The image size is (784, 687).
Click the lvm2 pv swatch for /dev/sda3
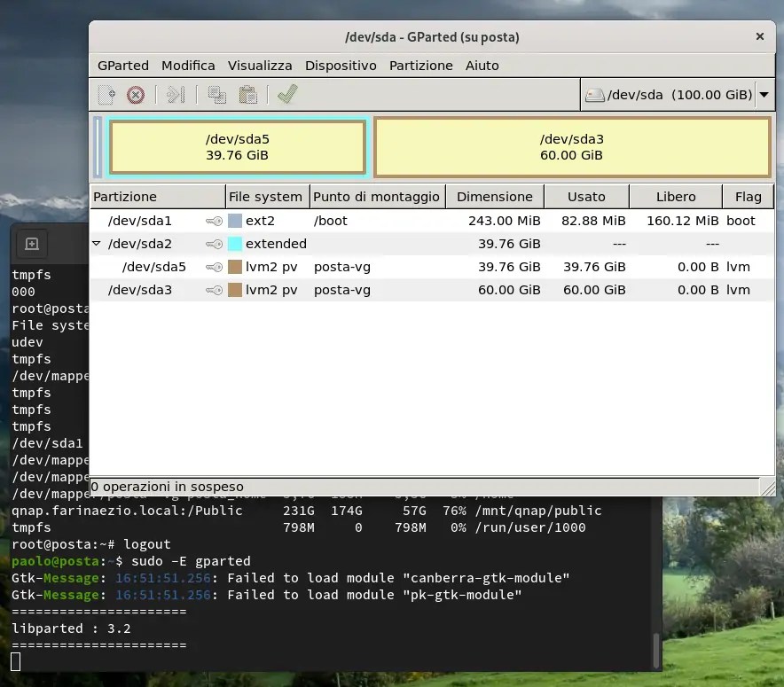click(x=235, y=290)
